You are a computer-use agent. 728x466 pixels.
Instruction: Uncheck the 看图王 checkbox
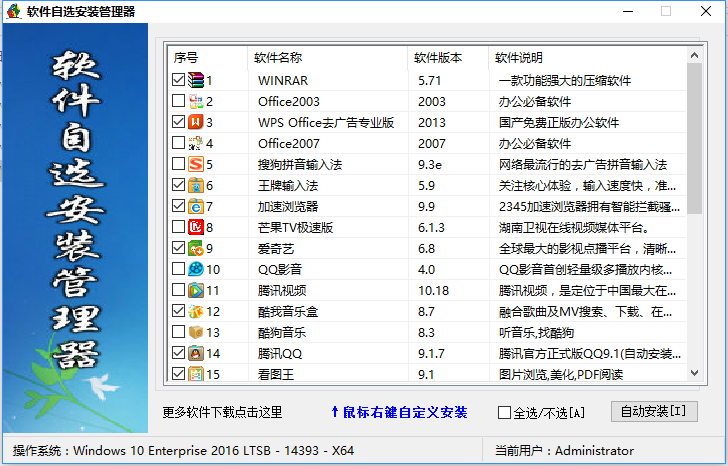click(178, 374)
